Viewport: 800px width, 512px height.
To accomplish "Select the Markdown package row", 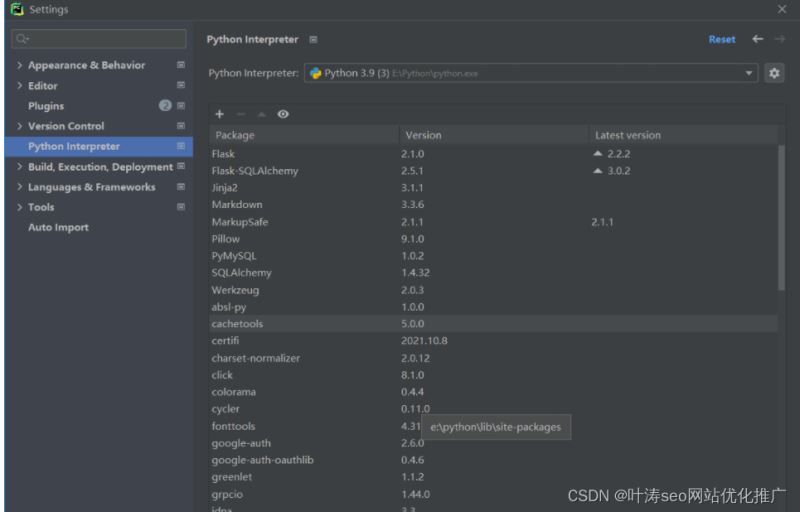I will click(x=493, y=204).
